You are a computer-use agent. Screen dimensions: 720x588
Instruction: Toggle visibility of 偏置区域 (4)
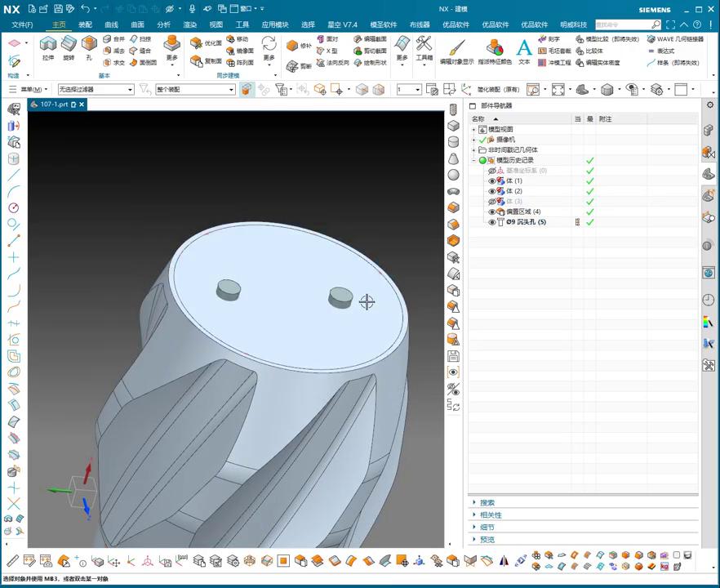pos(492,212)
